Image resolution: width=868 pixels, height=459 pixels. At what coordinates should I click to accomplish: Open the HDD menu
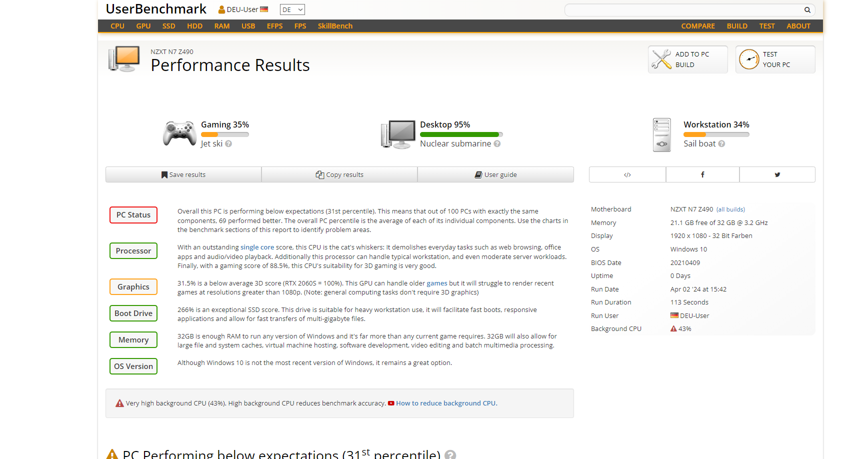tap(194, 26)
